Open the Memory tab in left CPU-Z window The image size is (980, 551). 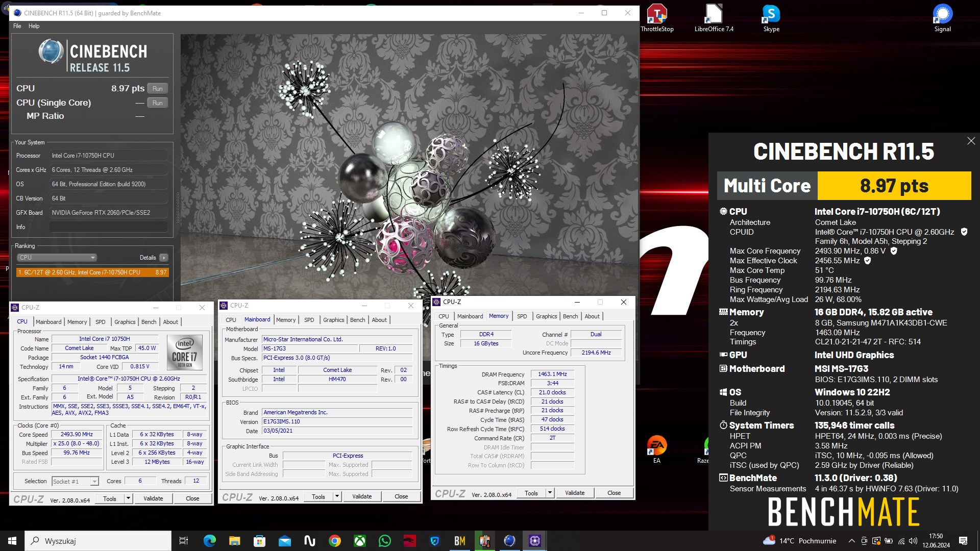pyautogui.click(x=77, y=322)
